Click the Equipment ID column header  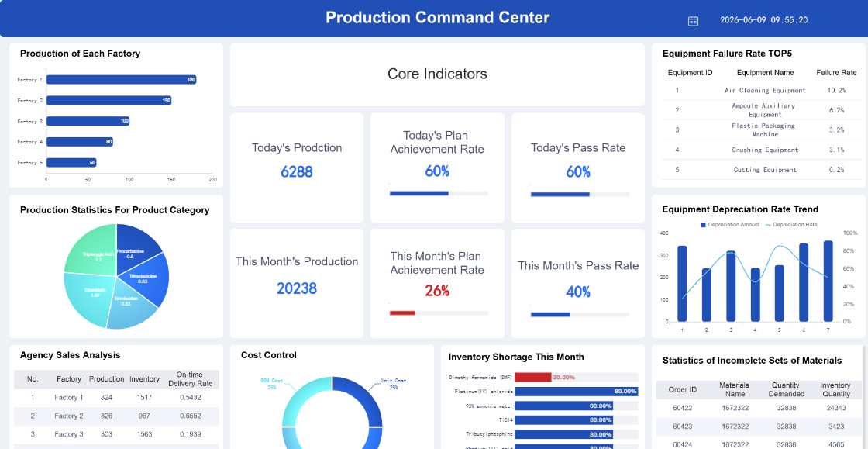[690, 73]
